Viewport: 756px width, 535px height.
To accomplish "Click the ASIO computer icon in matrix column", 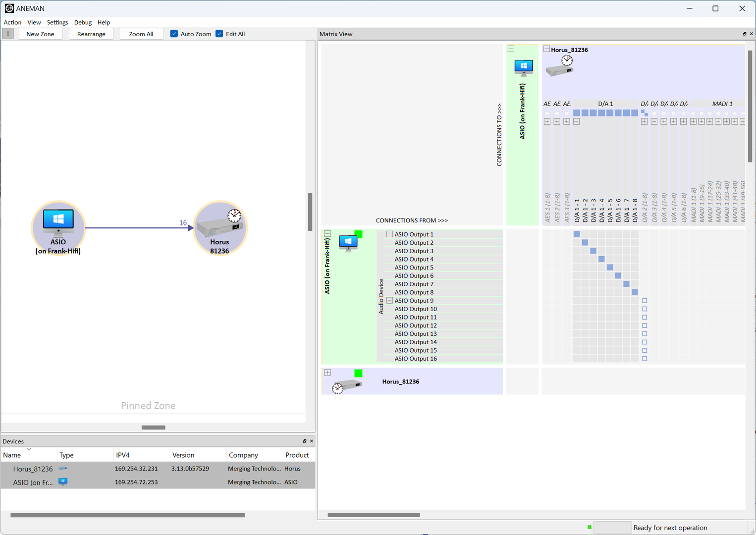I will 523,67.
